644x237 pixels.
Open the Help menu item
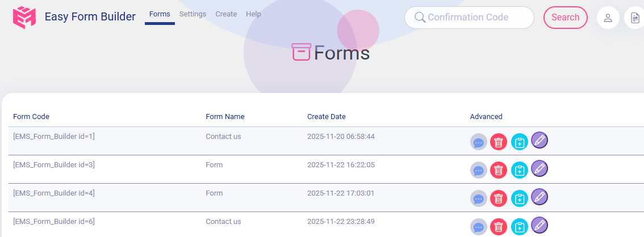(x=253, y=14)
